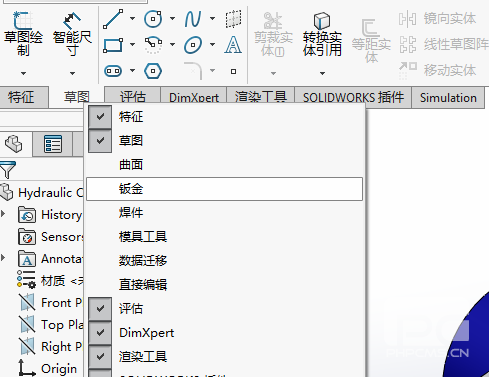Enable 数据迁移 tab from context menu

tap(224, 261)
